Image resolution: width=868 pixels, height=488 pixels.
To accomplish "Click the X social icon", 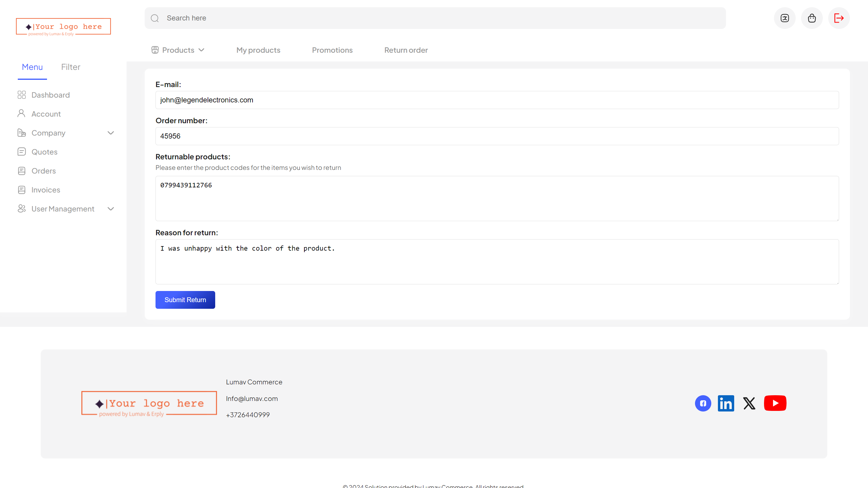I will 749,403.
